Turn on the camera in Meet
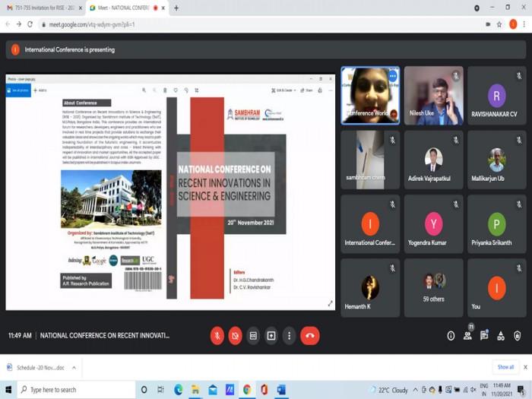 pyautogui.click(x=235, y=335)
